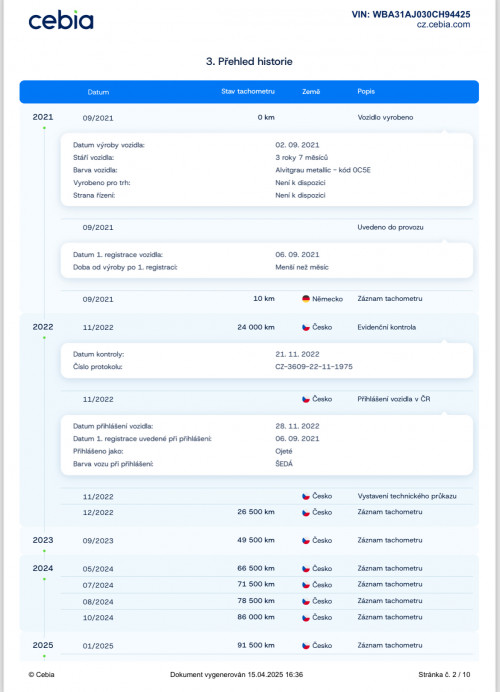Image resolution: width=500 pixels, height=692 pixels.
Task: Select the 2024 timeline year marker
Action: (x=43, y=568)
